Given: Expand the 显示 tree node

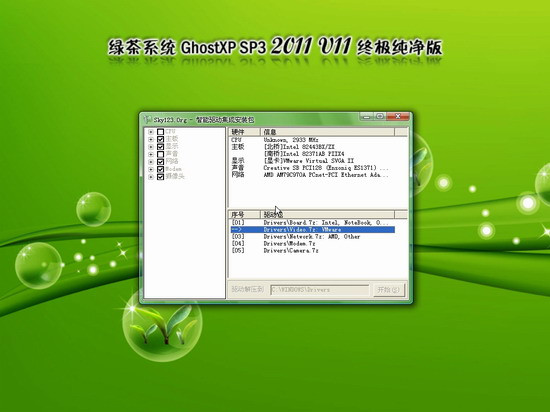Looking at the screenshot, I should (x=151, y=147).
